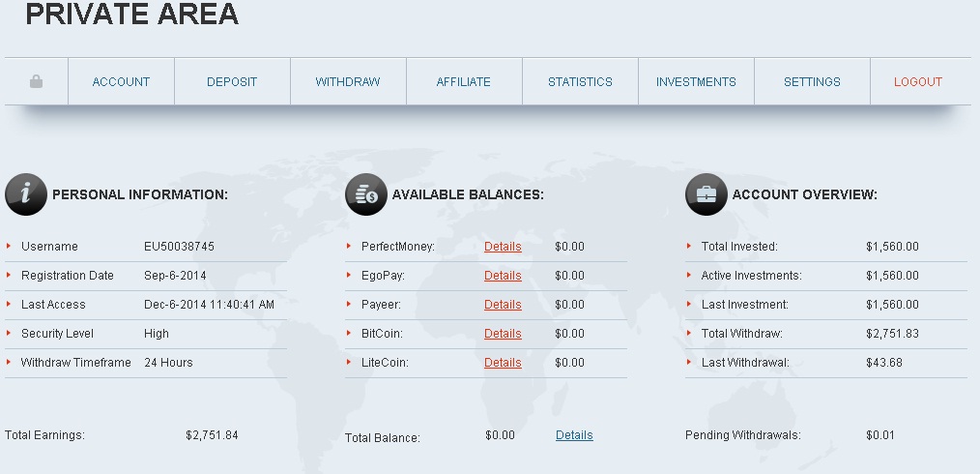Click the Available Balances coins icon
This screenshot has height=474, width=980.
366,194
